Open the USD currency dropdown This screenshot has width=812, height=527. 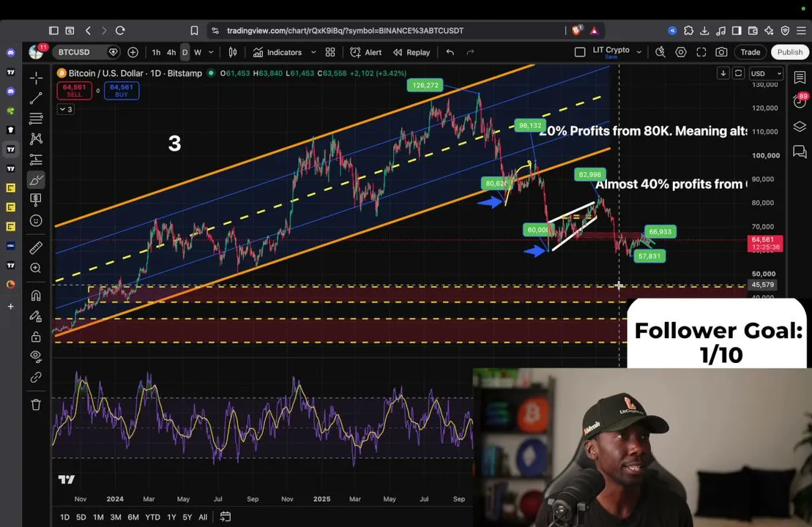[766, 73]
